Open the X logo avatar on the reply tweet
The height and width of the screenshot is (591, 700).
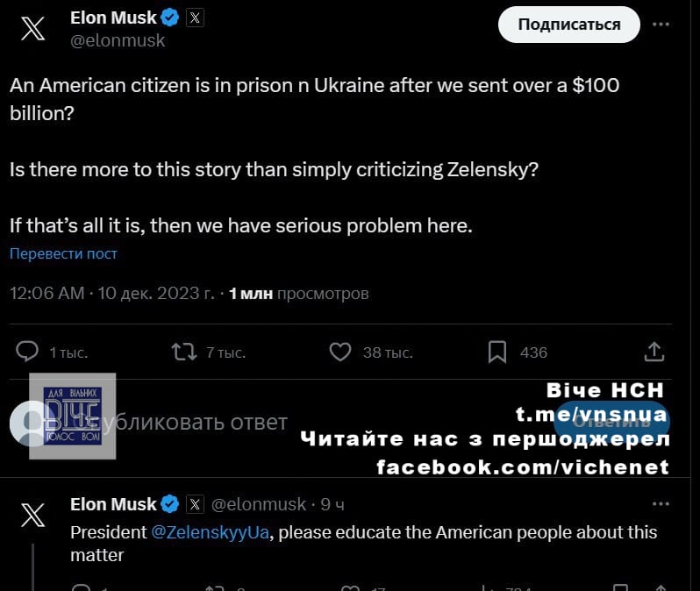32,515
